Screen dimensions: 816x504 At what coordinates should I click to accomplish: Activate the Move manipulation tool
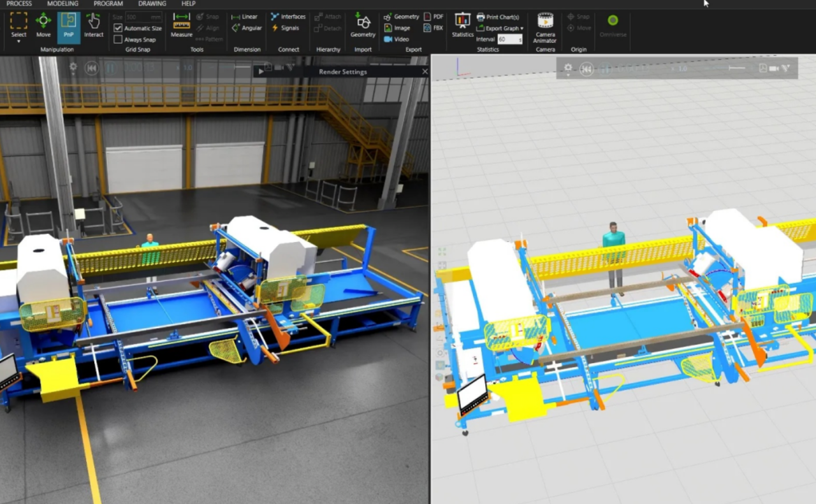pyautogui.click(x=43, y=25)
